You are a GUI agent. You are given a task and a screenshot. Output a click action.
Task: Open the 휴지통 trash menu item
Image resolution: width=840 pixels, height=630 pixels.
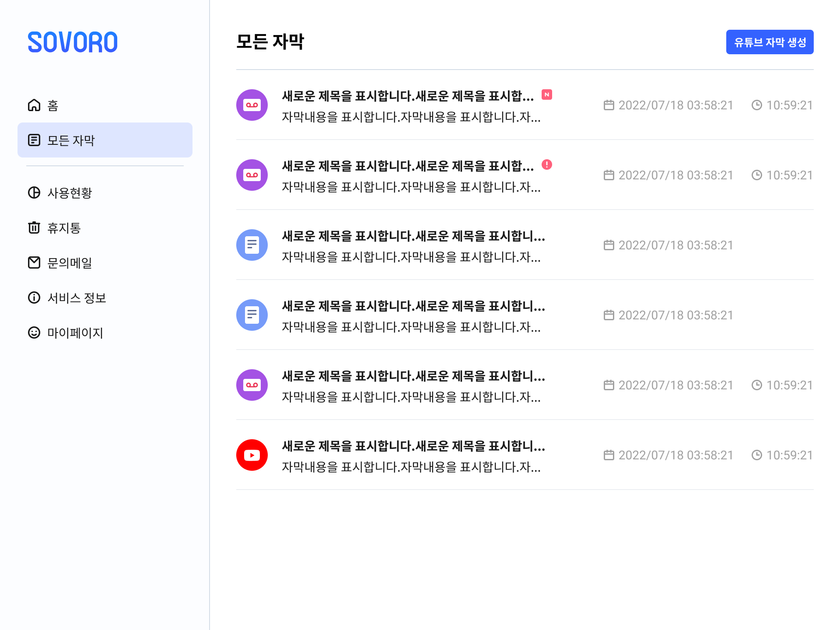click(x=64, y=228)
